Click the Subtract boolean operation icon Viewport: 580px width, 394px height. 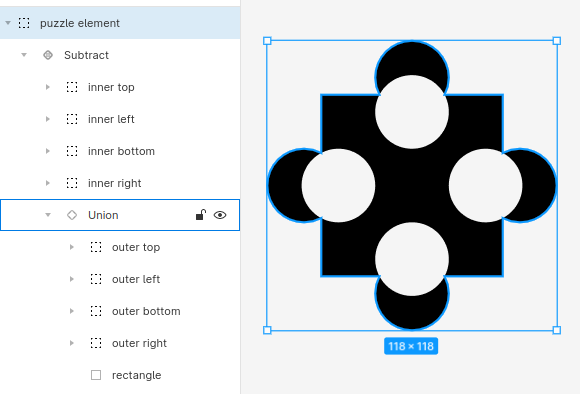click(x=48, y=55)
